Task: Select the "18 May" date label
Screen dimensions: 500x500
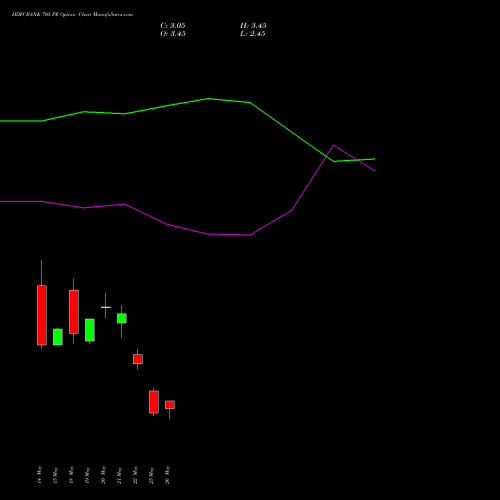Action: point(71,475)
